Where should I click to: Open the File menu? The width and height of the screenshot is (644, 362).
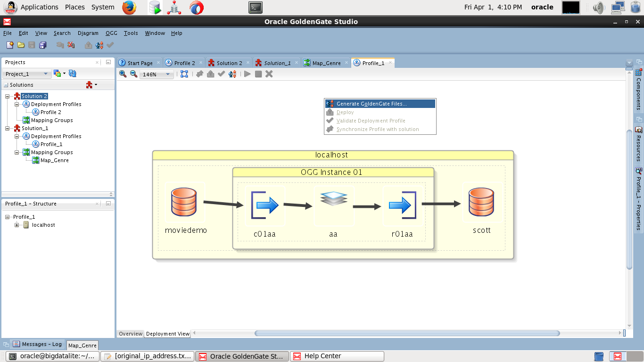click(8, 33)
